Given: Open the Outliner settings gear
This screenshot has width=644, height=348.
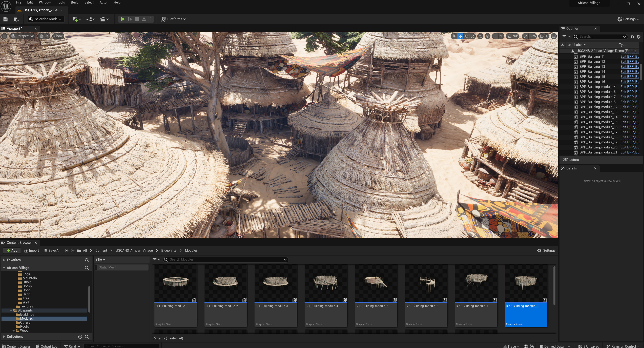Looking at the screenshot, I should coord(639,37).
